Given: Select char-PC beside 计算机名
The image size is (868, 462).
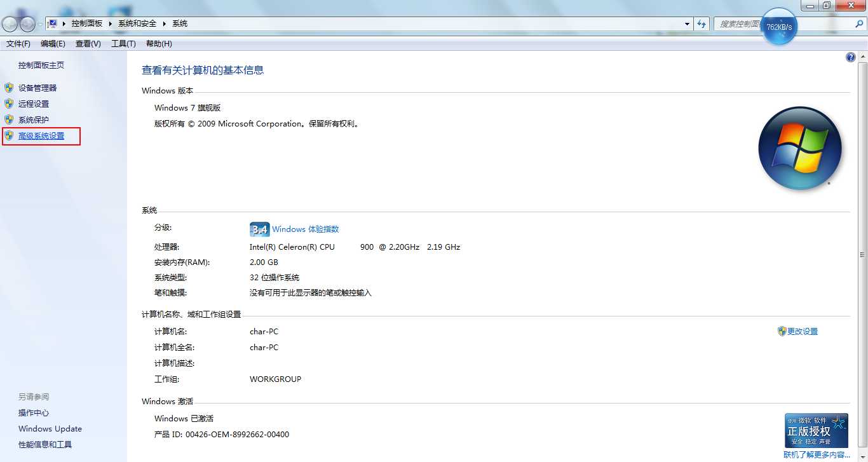Looking at the screenshot, I should pyautogui.click(x=264, y=332).
